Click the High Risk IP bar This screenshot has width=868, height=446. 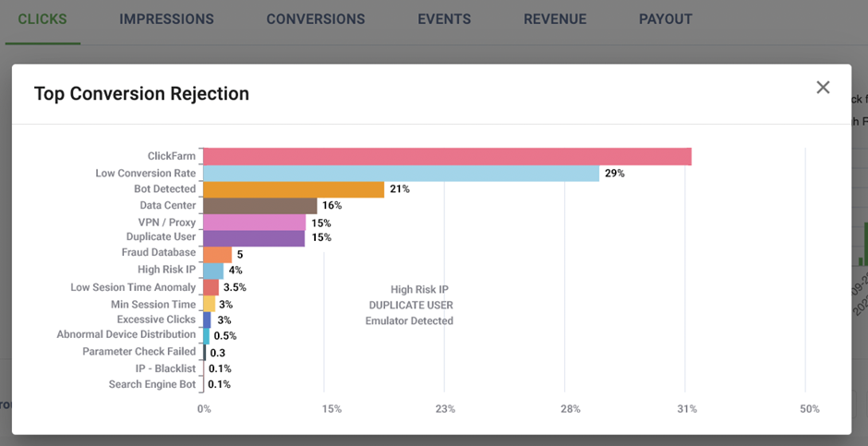(x=213, y=271)
